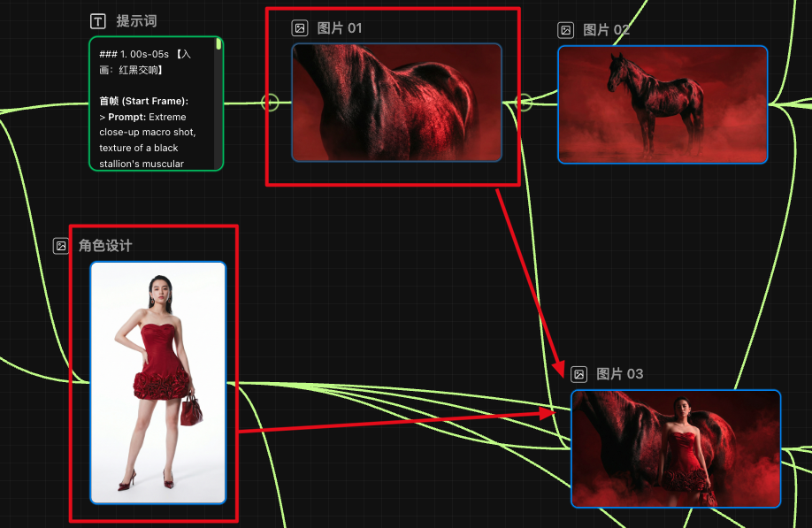Open the full black horse thumbnail in 图片 02
Screen dimensions: 812x528
(x=662, y=104)
